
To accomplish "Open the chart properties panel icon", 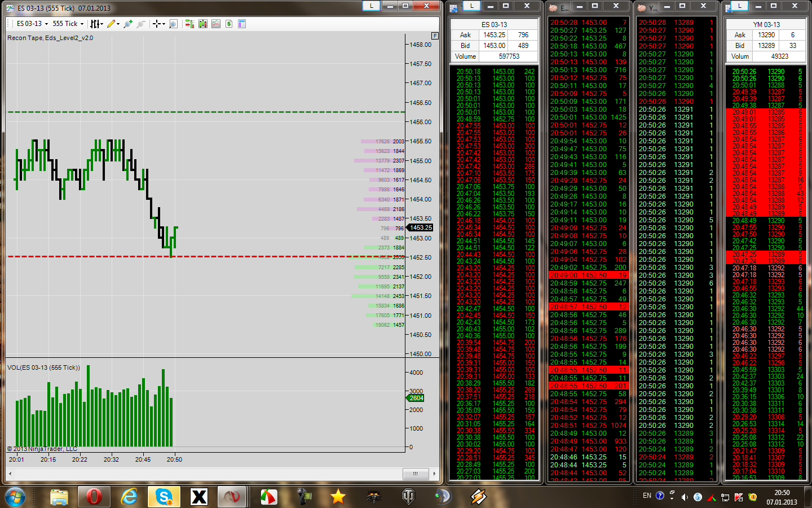I will (242, 24).
